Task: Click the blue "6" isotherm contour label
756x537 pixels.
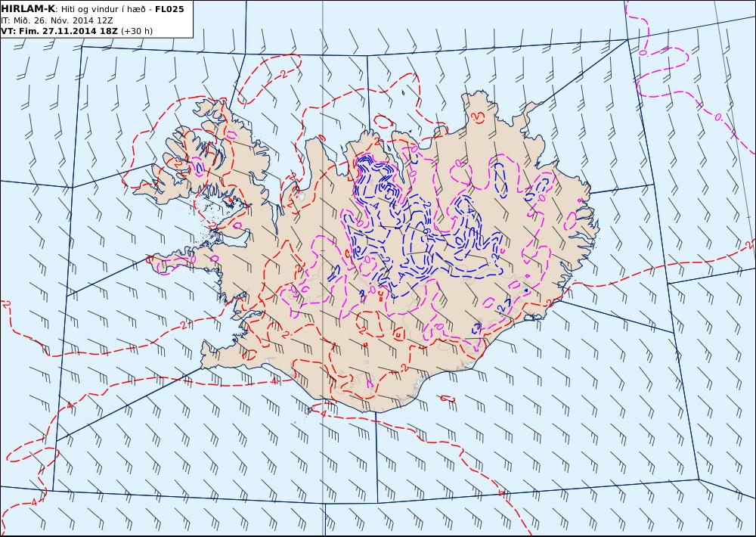Action: 426,231
